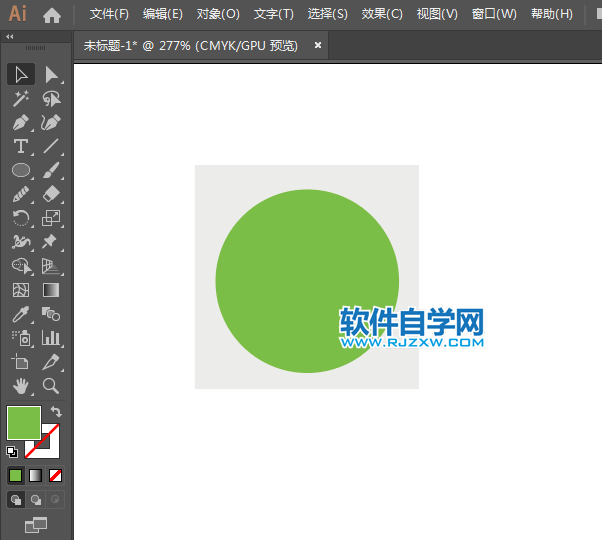Screen dimensions: 602x540
Task: Select the Pen tool
Action: tap(21, 122)
